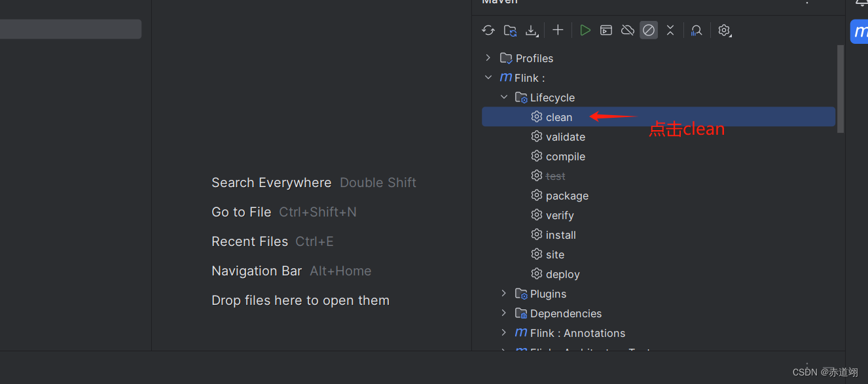The image size is (868, 384).
Task: Select the compile lifecycle goal
Action: point(659,156)
